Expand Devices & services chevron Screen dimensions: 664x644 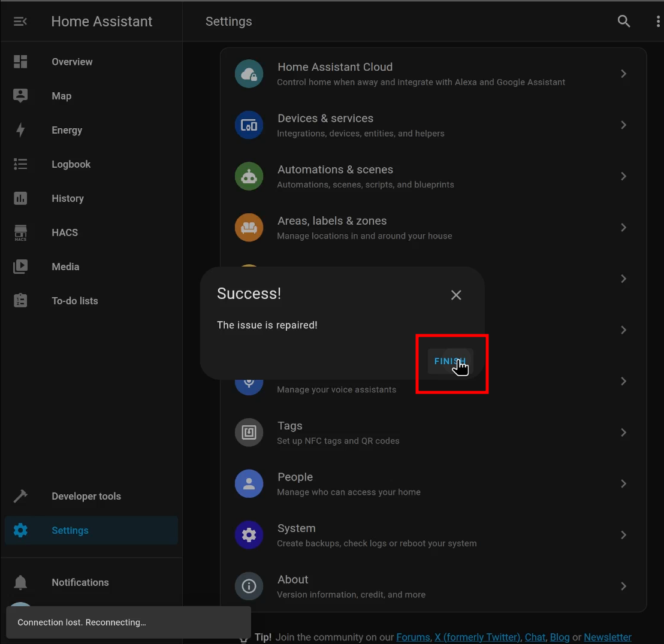click(623, 125)
